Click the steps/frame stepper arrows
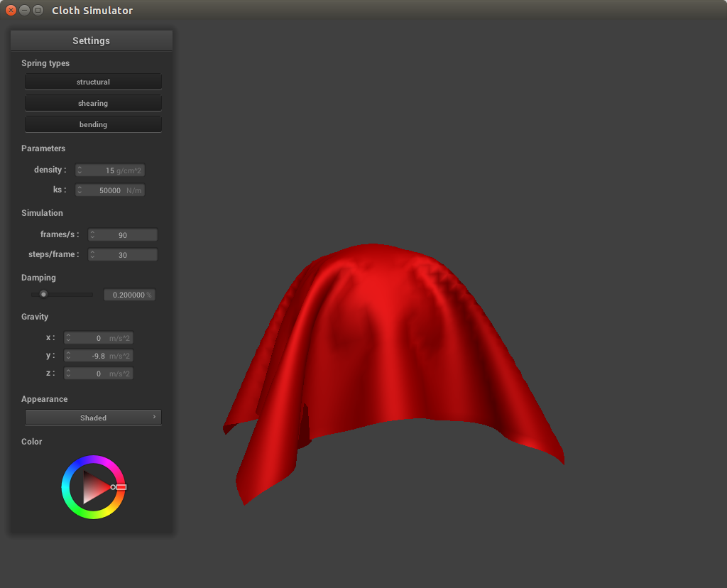This screenshot has height=588, width=727. (x=93, y=255)
